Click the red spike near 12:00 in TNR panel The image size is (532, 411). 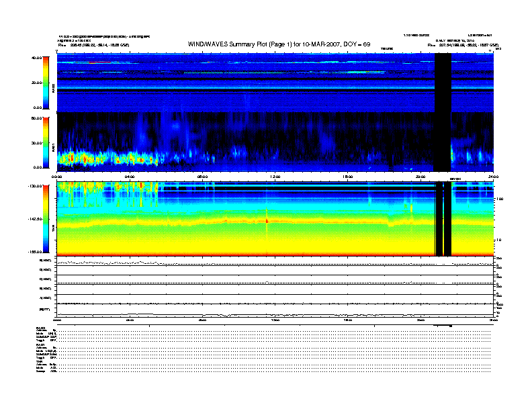click(267, 221)
